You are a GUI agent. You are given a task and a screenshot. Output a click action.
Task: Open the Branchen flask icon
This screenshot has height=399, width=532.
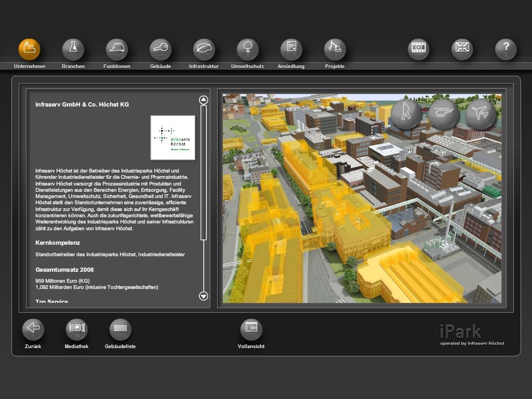[x=73, y=49]
